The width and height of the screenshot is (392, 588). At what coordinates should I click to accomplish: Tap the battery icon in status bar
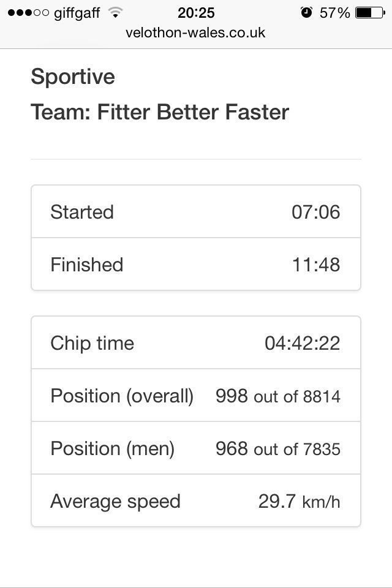pos(370,12)
